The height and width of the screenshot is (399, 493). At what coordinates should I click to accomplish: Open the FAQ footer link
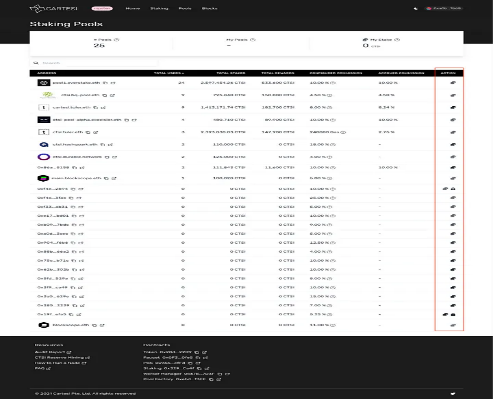[42, 368]
